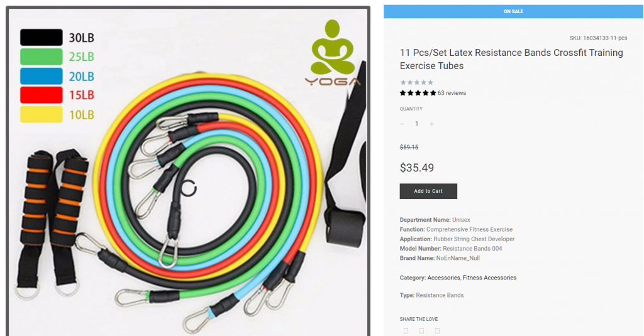
Task: Click the black five-star rating icons
Action: coord(418,93)
